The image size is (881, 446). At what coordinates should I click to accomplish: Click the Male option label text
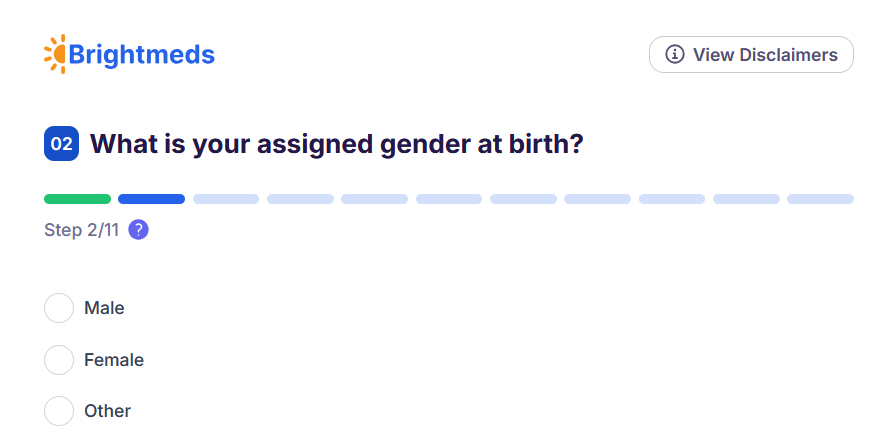(x=104, y=308)
